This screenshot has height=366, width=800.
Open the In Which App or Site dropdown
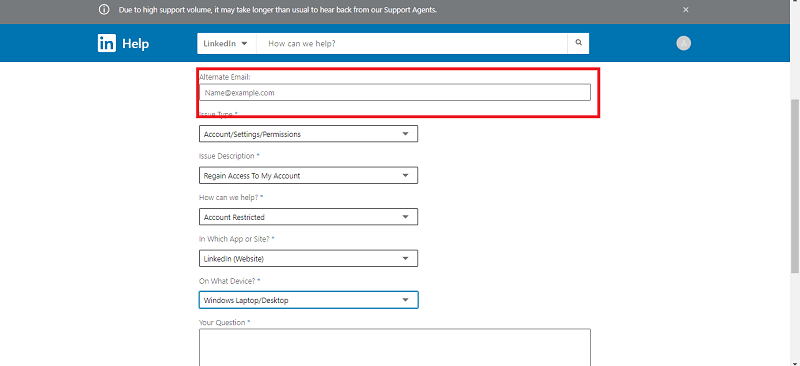[308, 258]
